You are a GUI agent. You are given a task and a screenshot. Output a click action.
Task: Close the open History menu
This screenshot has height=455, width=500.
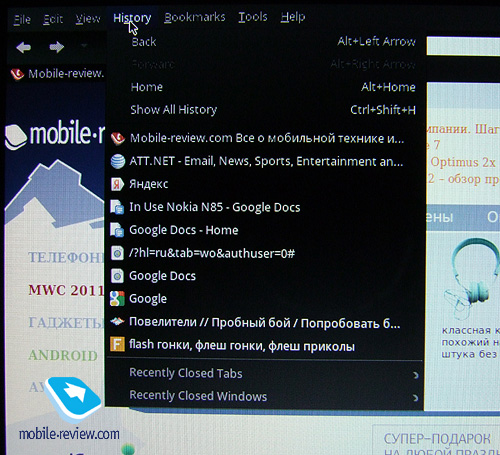pyautogui.click(x=132, y=18)
